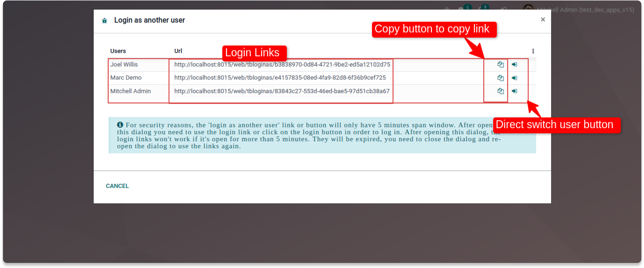Select Joel Willis login URL text
The width and height of the screenshot is (644, 268).
[282, 65]
